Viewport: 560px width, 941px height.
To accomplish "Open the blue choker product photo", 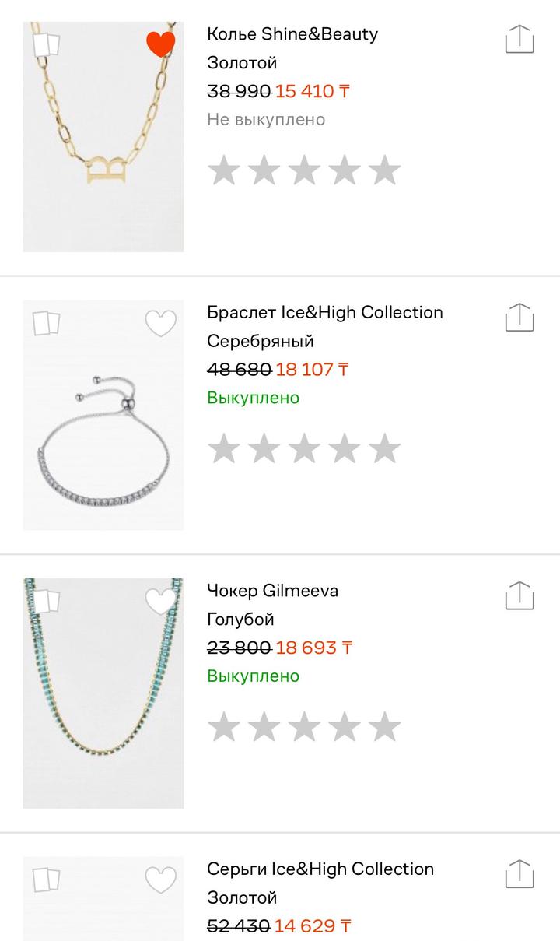I will coord(103,708).
